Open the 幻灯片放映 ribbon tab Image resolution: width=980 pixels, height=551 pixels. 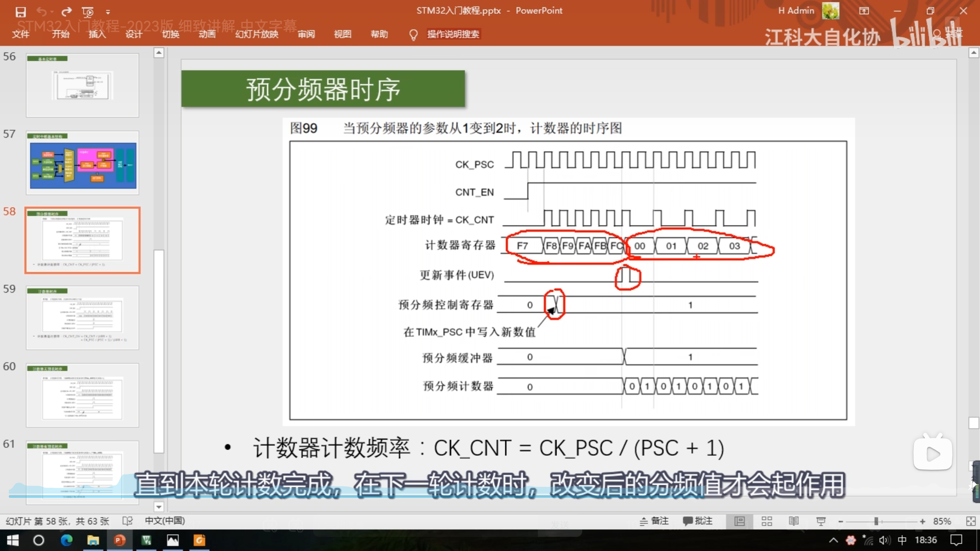(x=256, y=34)
